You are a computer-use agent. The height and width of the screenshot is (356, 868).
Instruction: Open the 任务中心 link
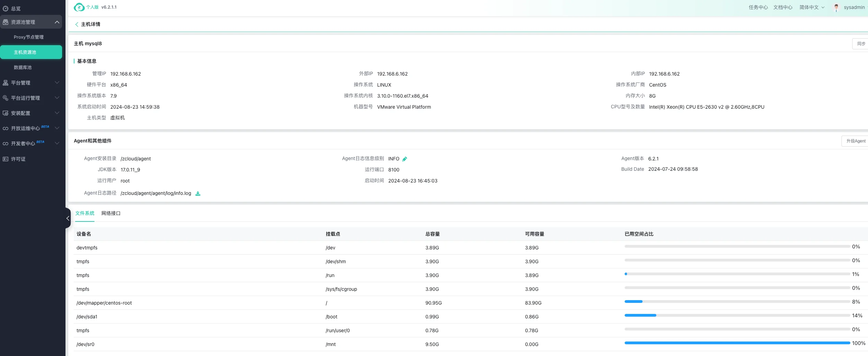pos(758,8)
